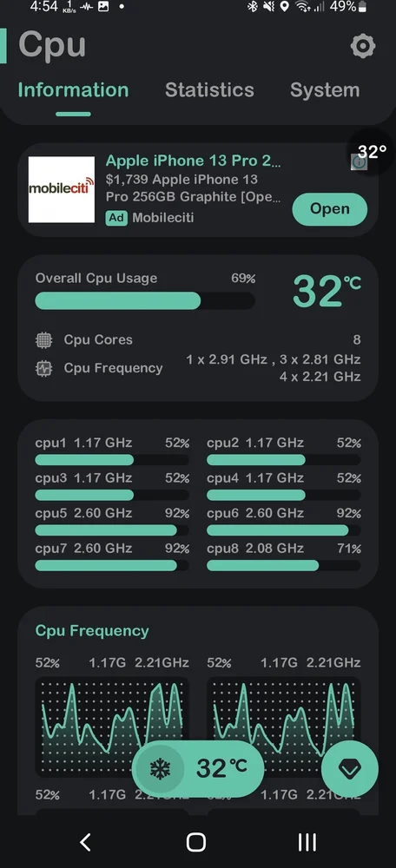Open the Apple iPhone 13 Pro ad title
The height and width of the screenshot is (868, 396).
pos(194,161)
